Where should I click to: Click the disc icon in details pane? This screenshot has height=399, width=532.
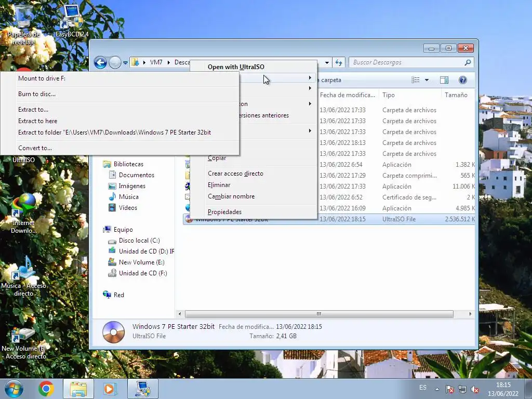113,332
